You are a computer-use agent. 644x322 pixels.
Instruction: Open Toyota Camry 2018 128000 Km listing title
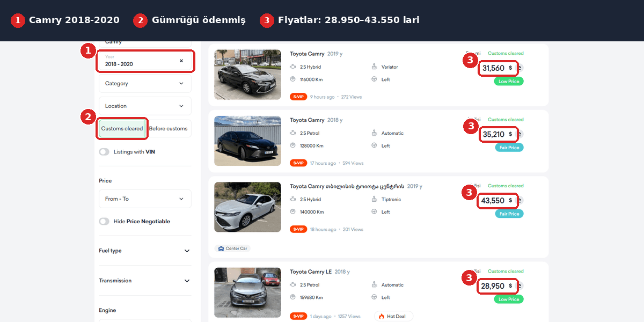click(307, 120)
